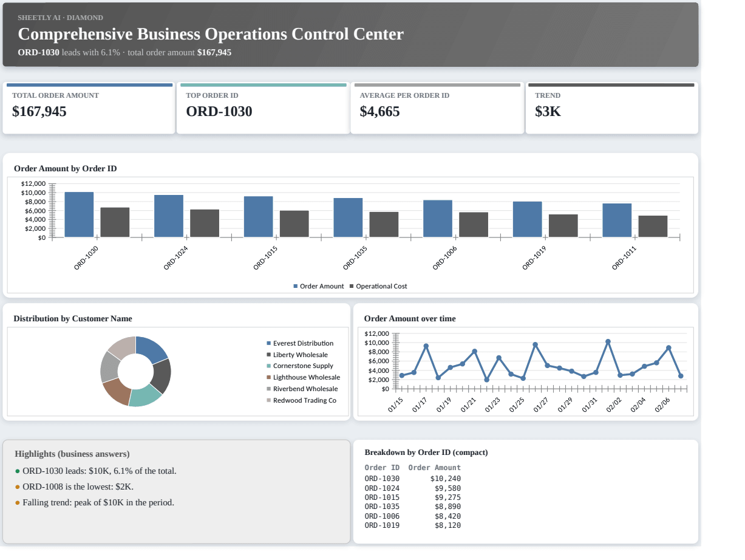This screenshot has width=745, height=560.
Task: Click the $10,240 cell in the breakdown table
Action: click(446, 479)
